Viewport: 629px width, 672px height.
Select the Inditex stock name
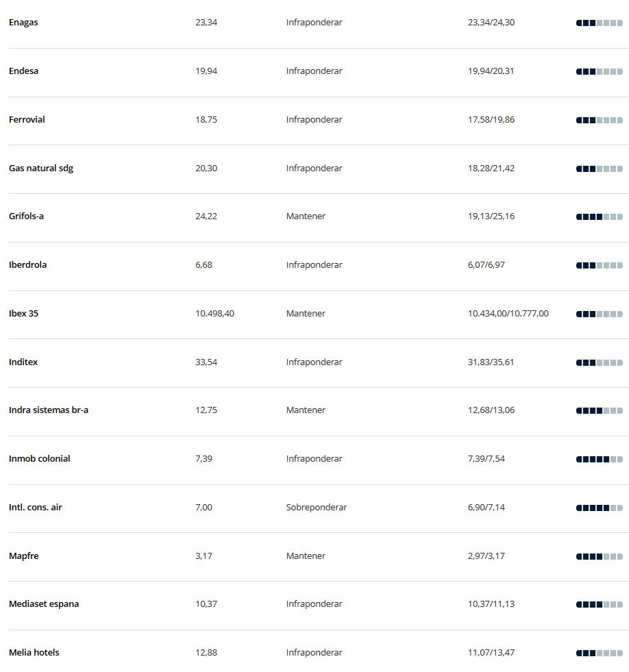point(23,362)
